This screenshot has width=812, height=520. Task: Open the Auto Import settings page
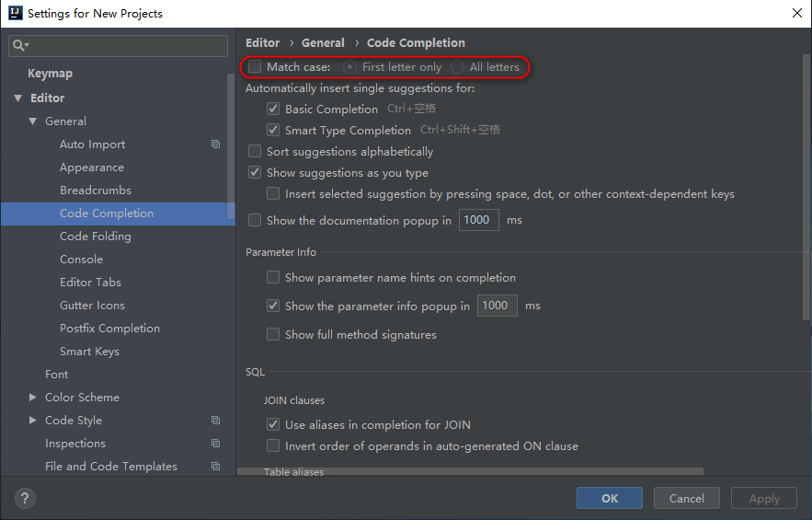[x=92, y=144]
